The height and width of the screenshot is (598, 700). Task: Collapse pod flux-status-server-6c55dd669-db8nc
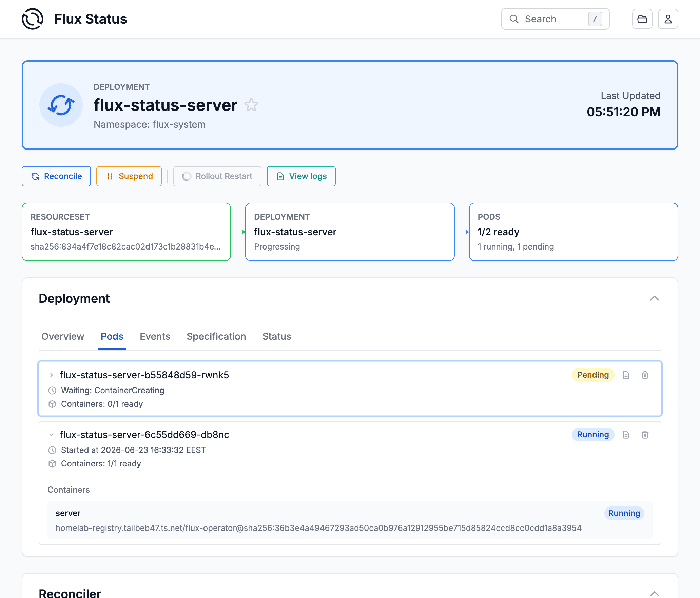(52, 435)
